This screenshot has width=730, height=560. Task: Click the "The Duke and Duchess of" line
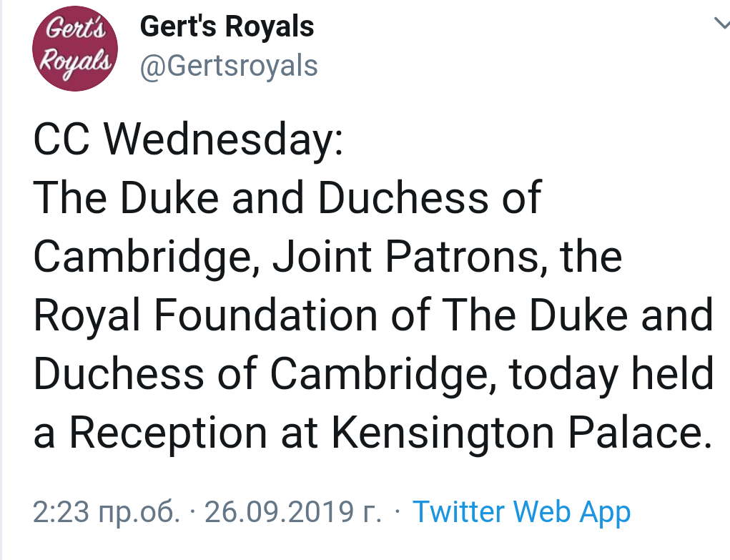(287, 197)
